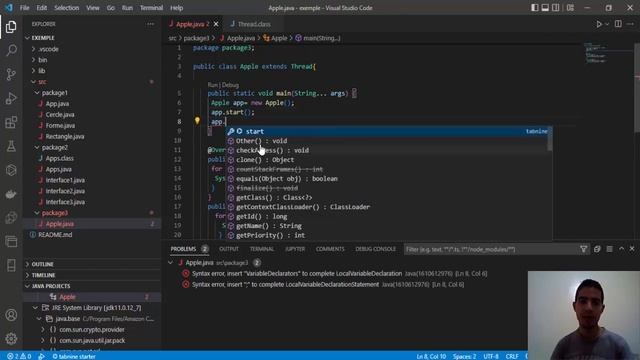Expand the lib folder
This screenshot has height=360, width=640.
point(33,71)
